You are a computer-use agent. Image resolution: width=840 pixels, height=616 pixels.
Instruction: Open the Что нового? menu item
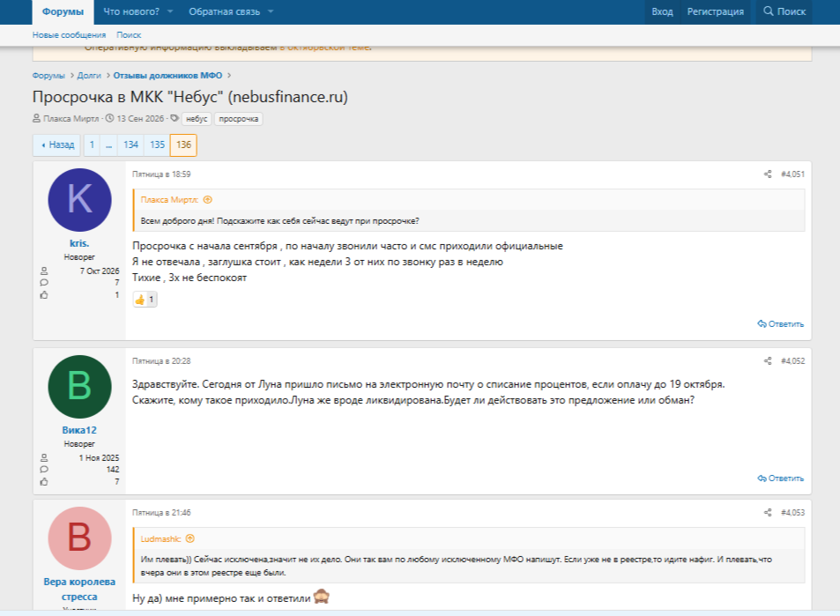pos(131,11)
